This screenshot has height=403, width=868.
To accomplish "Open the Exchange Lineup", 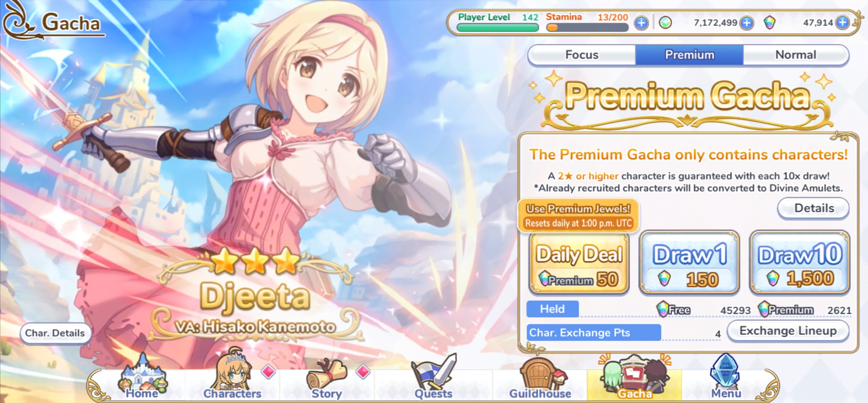I will click(788, 331).
